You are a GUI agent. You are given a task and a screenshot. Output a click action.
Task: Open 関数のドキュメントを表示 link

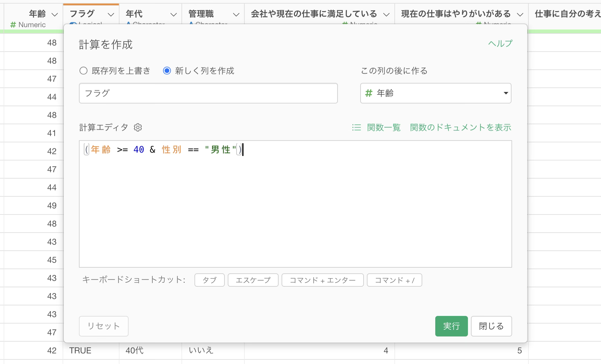(x=460, y=127)
